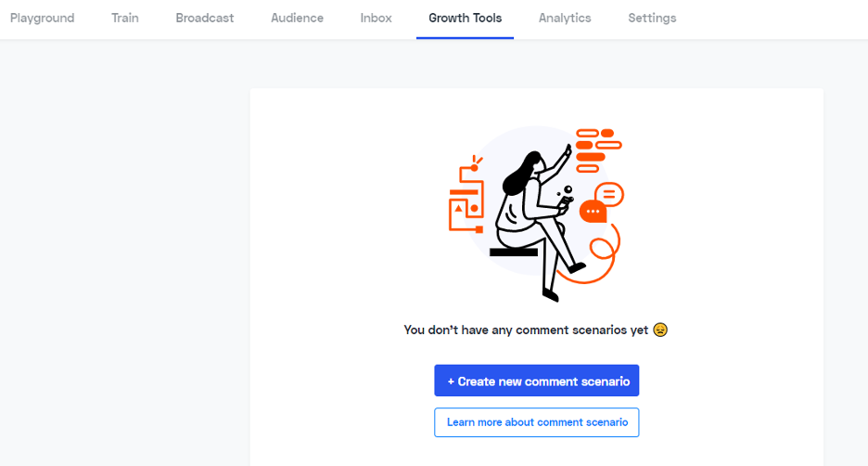Open the Settings tab
Screen dimensions: 868x466
(652, 19)
